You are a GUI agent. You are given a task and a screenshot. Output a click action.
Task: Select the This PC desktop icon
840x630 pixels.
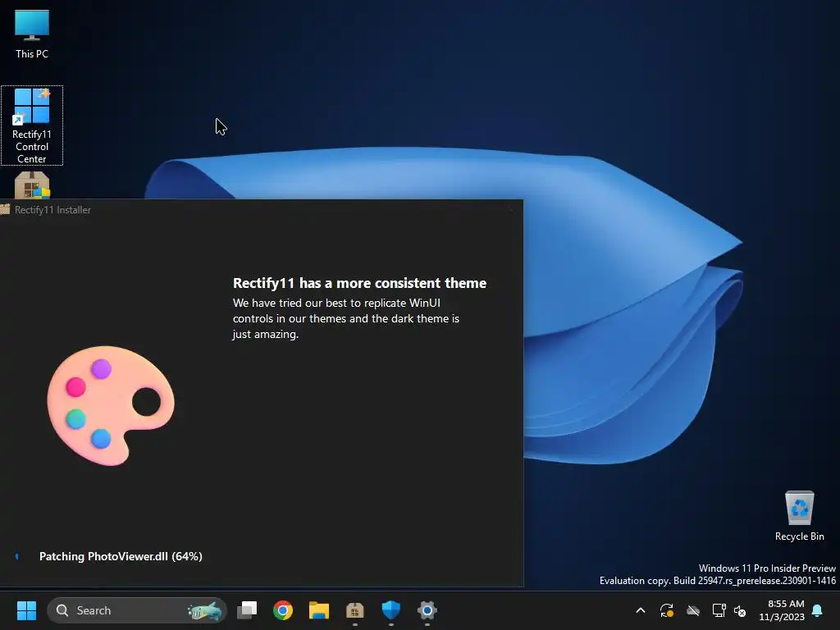(32, 33)
